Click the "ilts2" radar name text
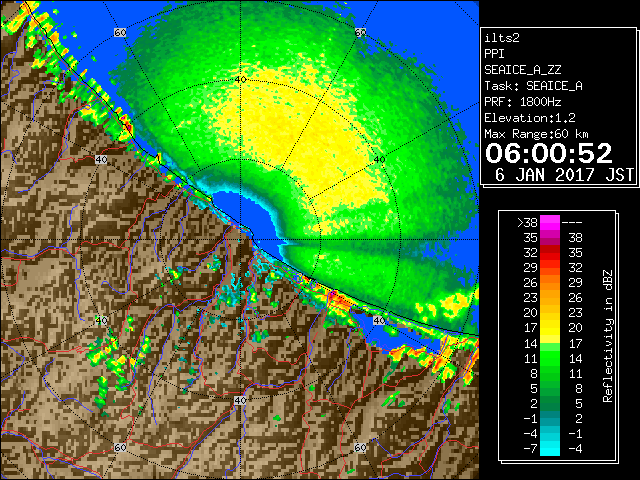The image size is (640, 480). 502,38
